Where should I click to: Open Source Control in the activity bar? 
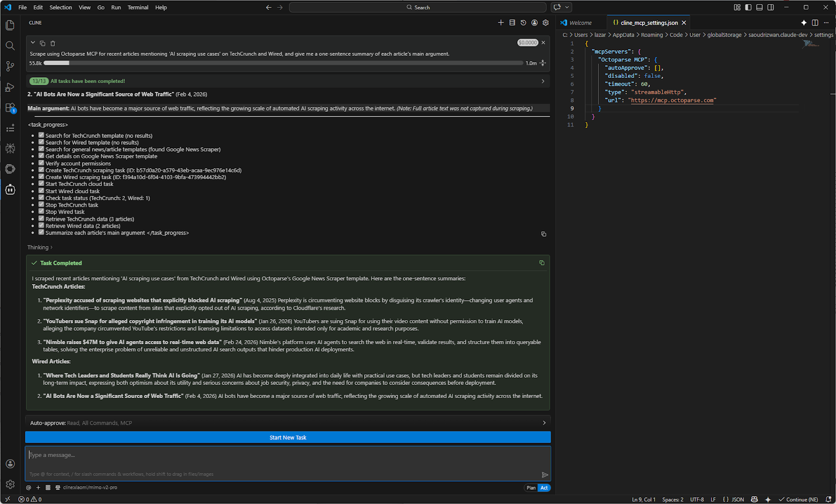(x=10, y=66)
